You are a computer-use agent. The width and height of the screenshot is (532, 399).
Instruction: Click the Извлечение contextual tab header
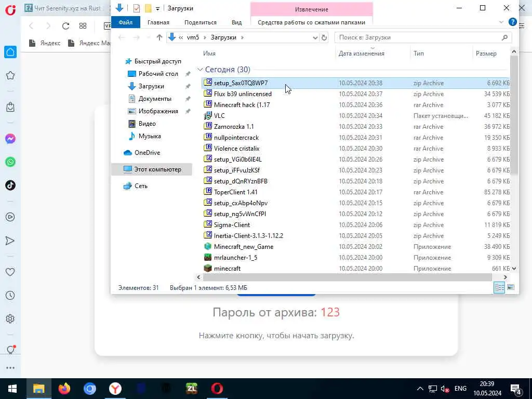point(312,9)
